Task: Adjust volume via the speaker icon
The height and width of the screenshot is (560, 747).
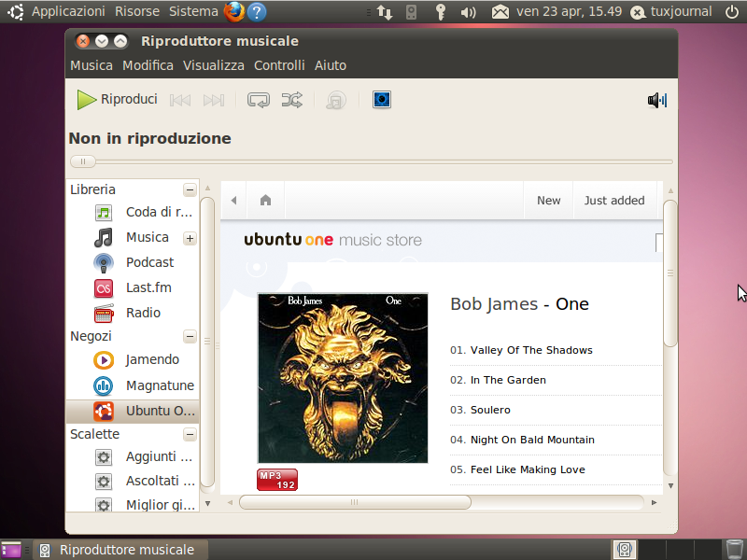Action: (x=657, y=100)
